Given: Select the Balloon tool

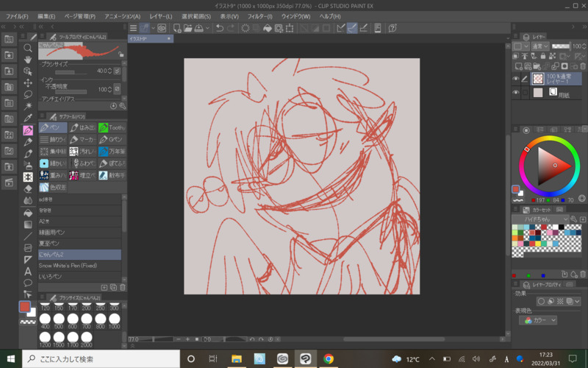Looking at the screenshot, I should coord(28,283).
